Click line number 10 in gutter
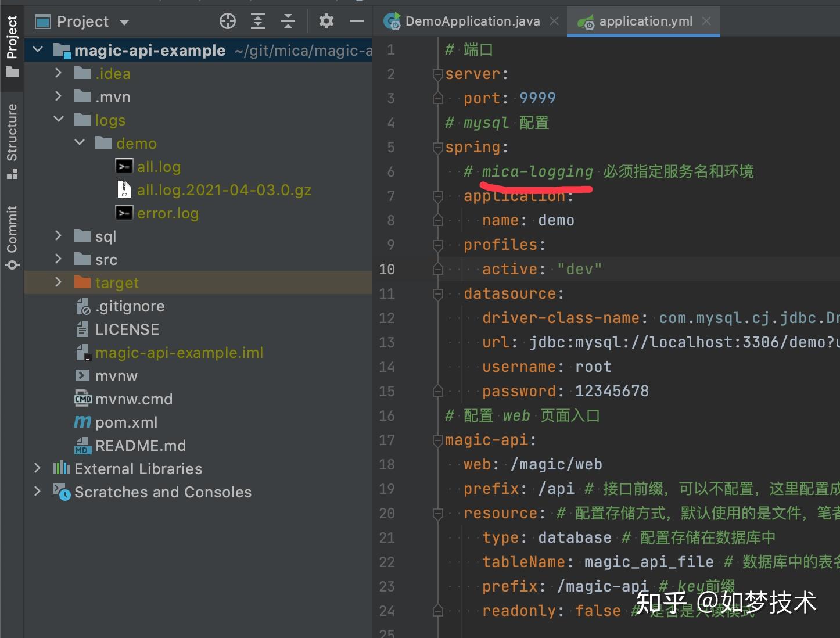 [387, 269]
